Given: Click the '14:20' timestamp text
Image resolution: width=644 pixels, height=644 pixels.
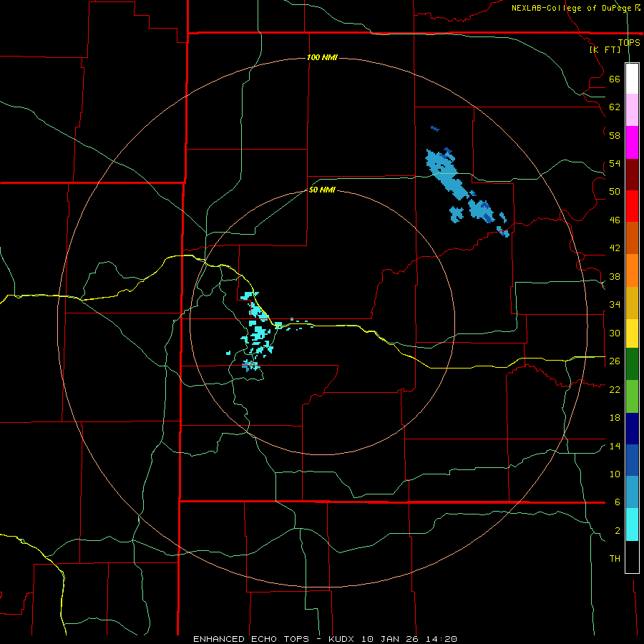Looking at the screenshot, I should point(441,639).
